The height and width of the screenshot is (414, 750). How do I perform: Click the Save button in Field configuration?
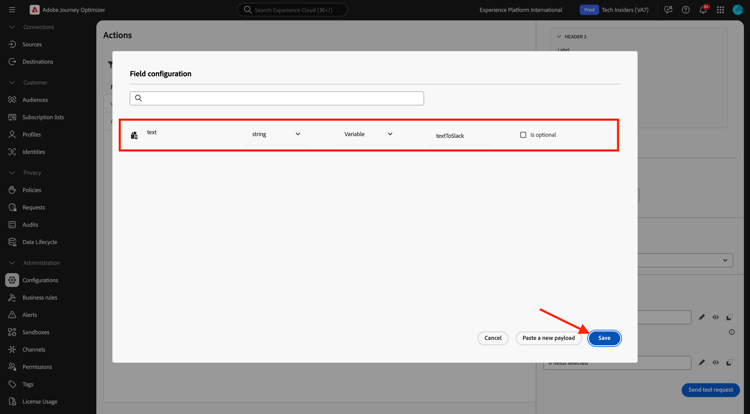pos(604,338)
